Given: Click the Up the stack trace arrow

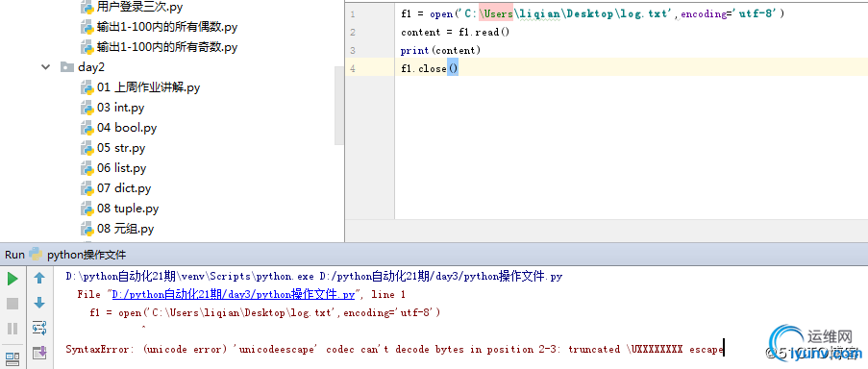Looking at the screenshot, I should [x=39, y=279].
